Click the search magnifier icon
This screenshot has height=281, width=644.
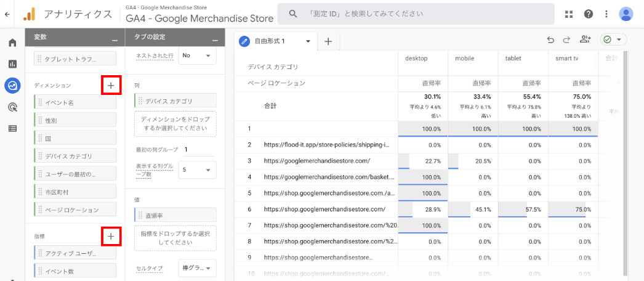(x=293, y=14)
